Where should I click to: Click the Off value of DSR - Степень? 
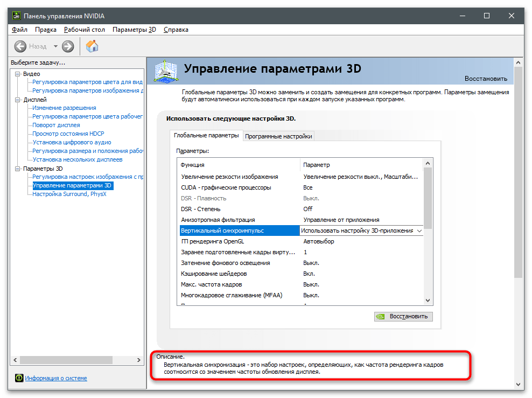[308, 209]
